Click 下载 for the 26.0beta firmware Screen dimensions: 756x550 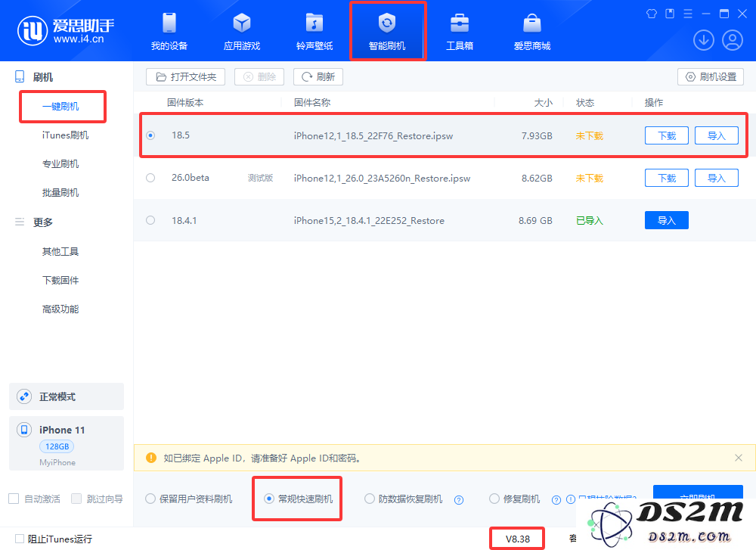click(667, 178)
